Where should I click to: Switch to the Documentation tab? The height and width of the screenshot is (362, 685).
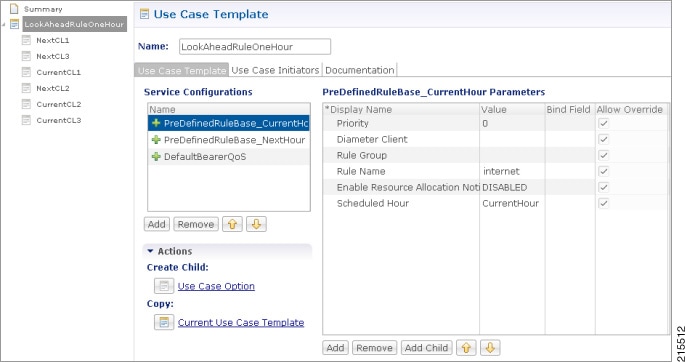coord(360,70)
